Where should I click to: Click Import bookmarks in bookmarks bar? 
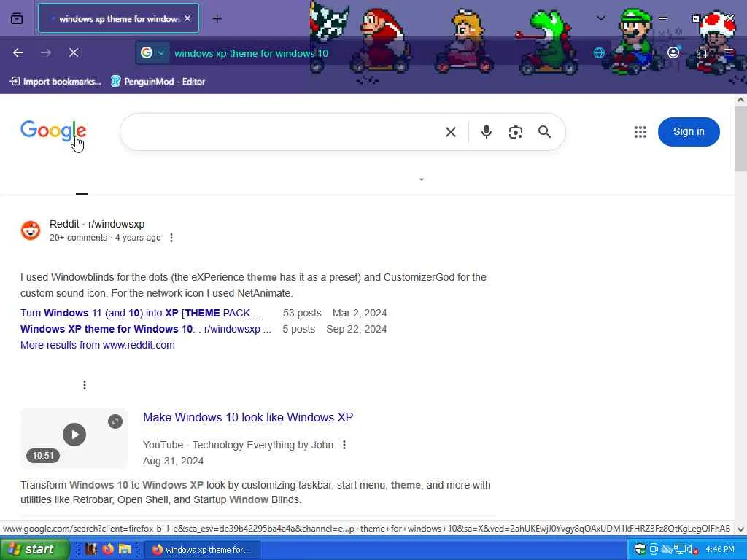[55, 82]
